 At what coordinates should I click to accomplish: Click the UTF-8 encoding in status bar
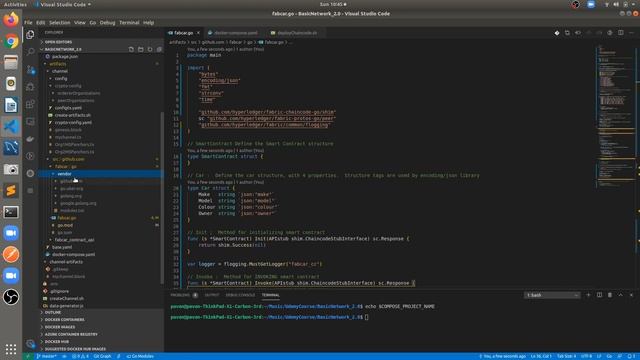pos(586,356)
